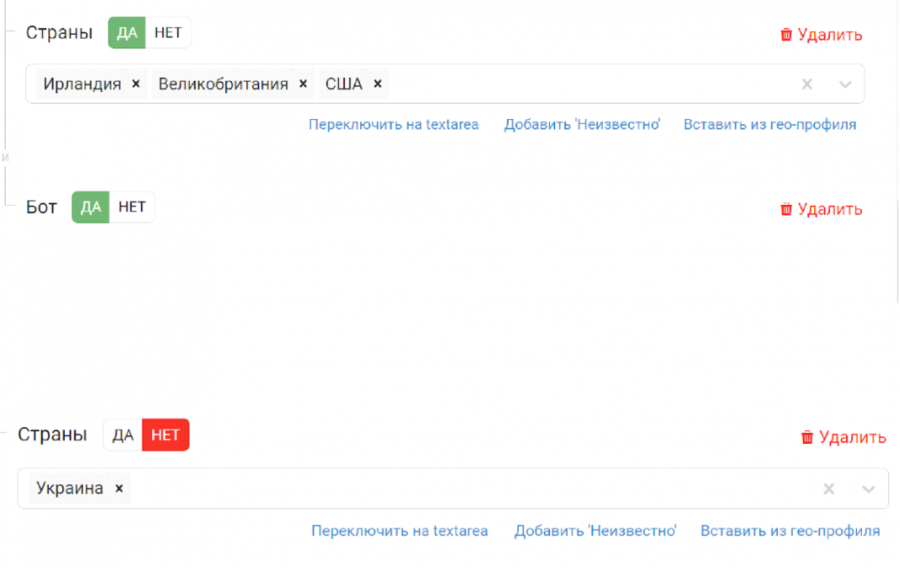The image size is (900, 568).
Task: Clear all countries in Украина field
Action: tap(829, 489)
